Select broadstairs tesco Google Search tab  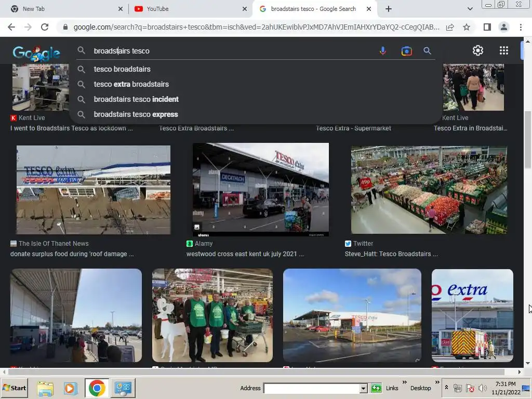[313, 9]
